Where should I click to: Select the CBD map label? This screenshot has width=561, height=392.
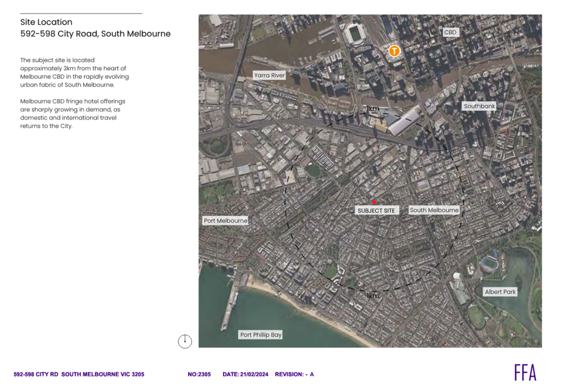pos(450,32)
